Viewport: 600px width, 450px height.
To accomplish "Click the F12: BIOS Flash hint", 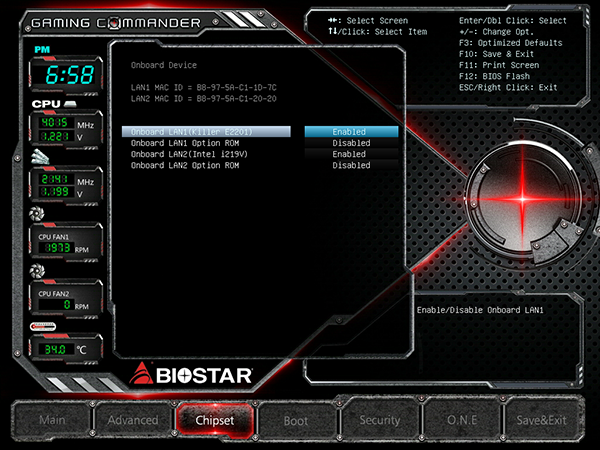I will pos(494,76).
